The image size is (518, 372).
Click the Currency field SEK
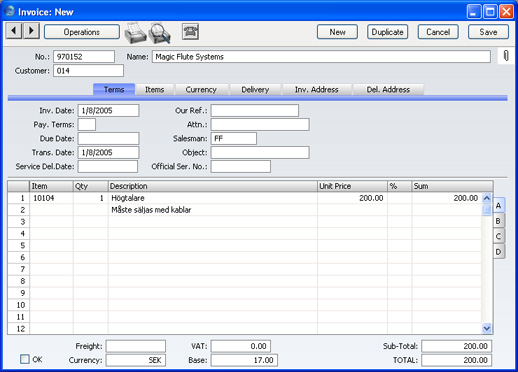[x=136, y=360]
